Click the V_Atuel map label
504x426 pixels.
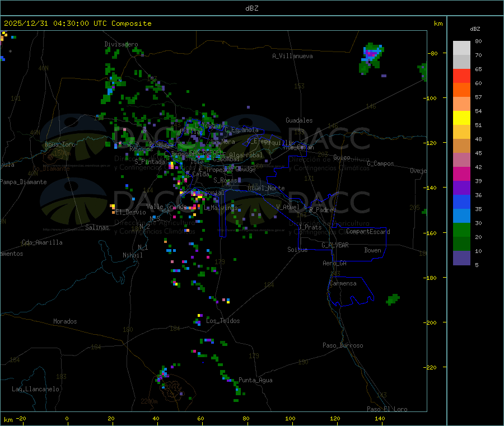pyautogui.click(x=288, y=207)
